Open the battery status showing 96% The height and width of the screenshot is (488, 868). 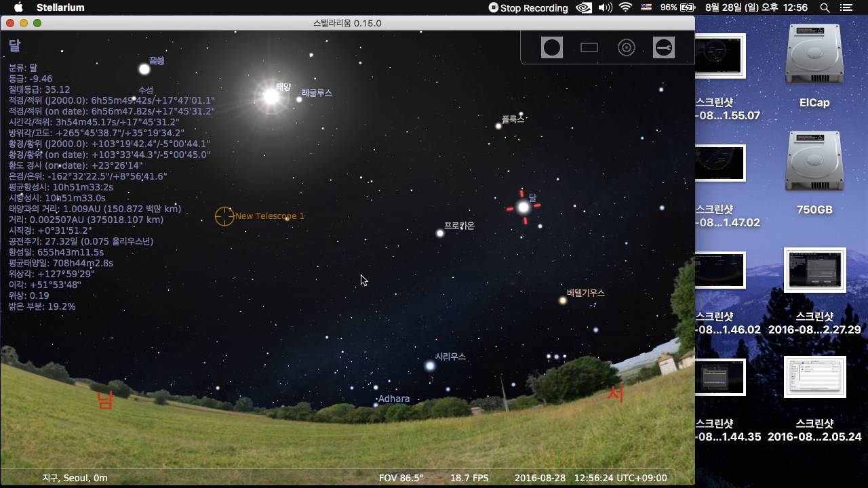click(678, 7)
